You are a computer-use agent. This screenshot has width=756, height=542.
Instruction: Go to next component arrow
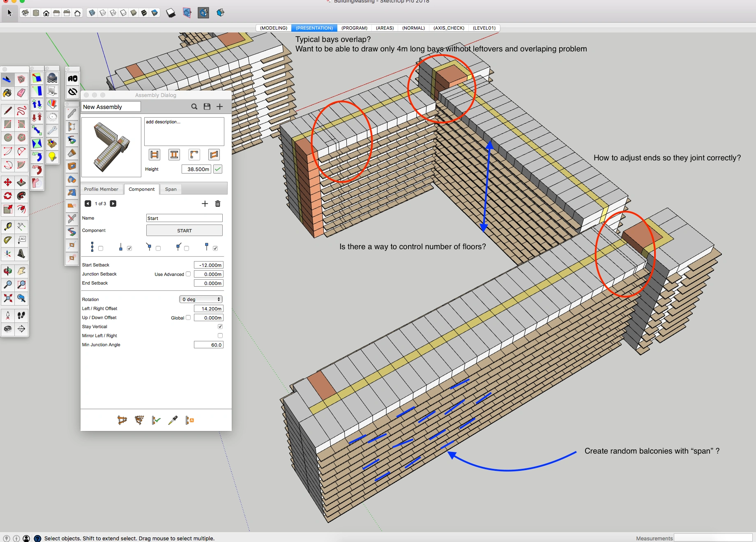(113, 204)
